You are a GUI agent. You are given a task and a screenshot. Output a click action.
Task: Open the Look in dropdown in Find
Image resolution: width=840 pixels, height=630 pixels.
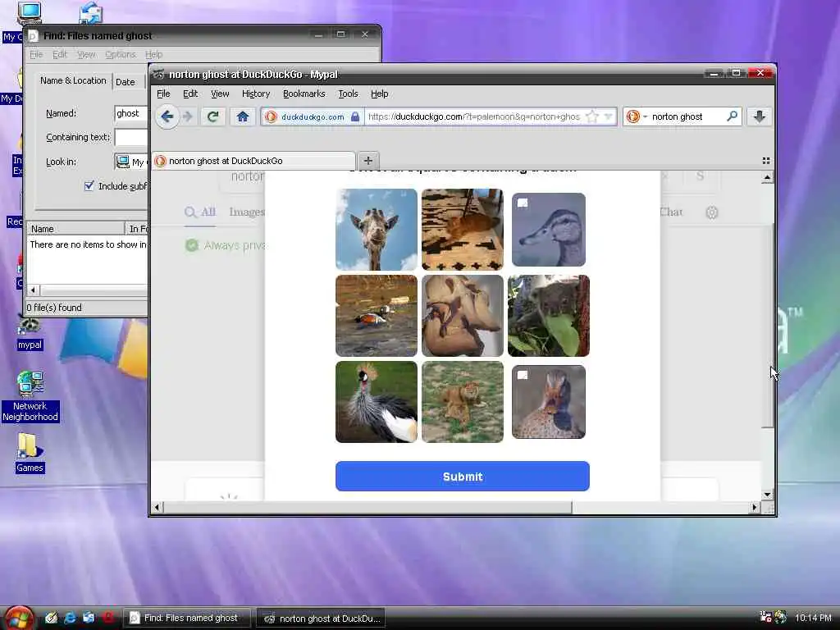click(130, 162)
